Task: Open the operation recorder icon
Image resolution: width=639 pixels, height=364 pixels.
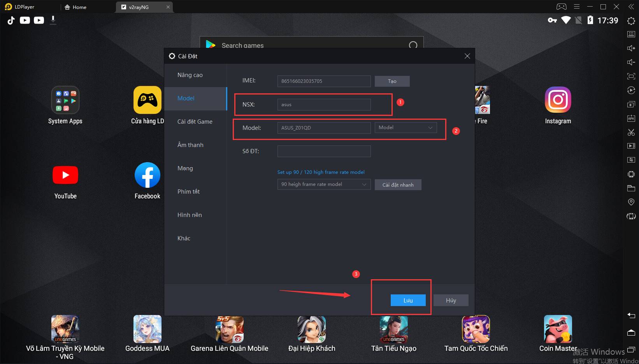Action: pos(631,90)
